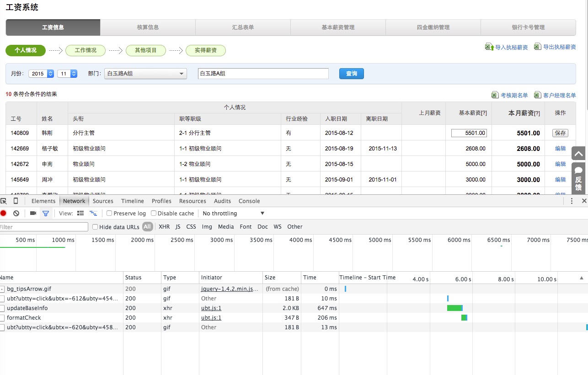Open the month 11 dropdown

[x=67, y=74]
